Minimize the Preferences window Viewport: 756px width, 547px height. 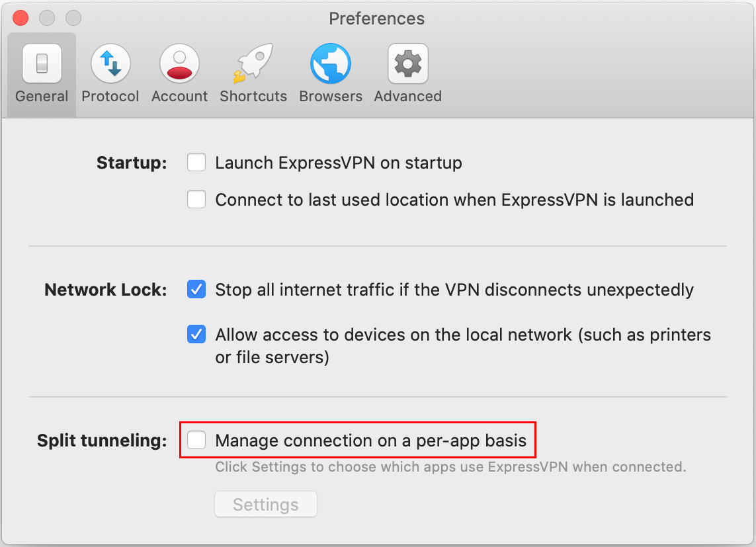coord(47,19)
